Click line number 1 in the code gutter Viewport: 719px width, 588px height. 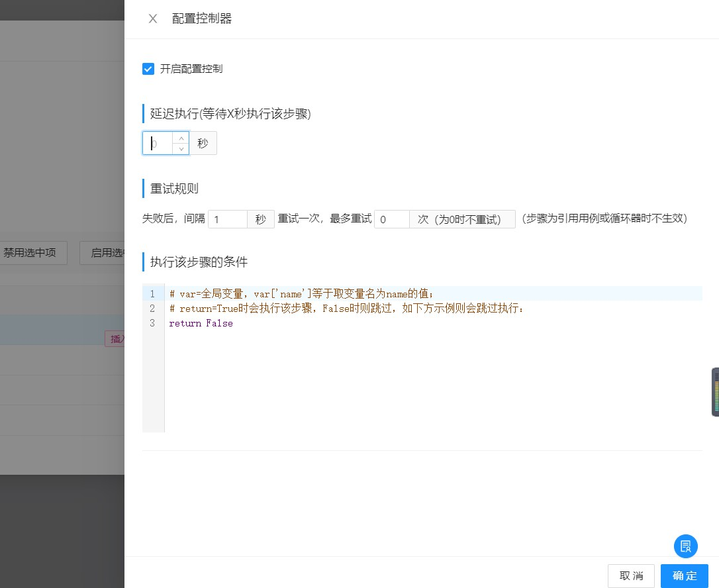152,293
